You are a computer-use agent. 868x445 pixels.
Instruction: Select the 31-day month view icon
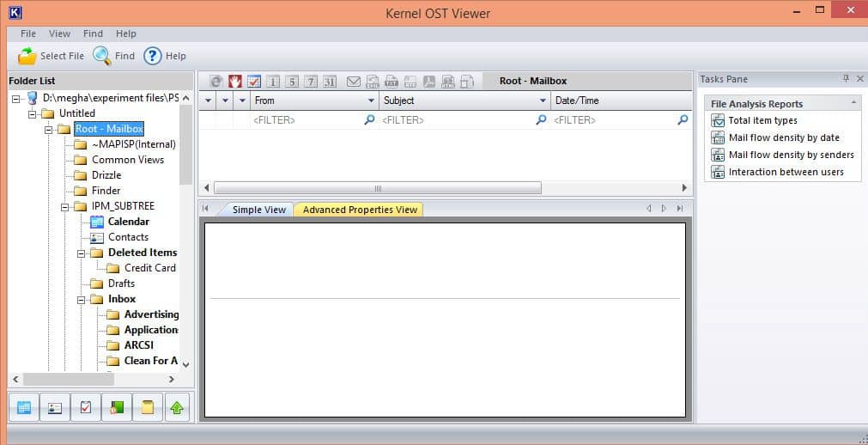tap(330, 82)
